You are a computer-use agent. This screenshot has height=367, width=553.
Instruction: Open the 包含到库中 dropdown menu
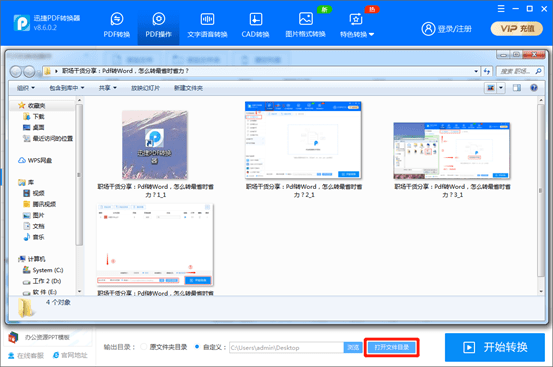(67, 88)
